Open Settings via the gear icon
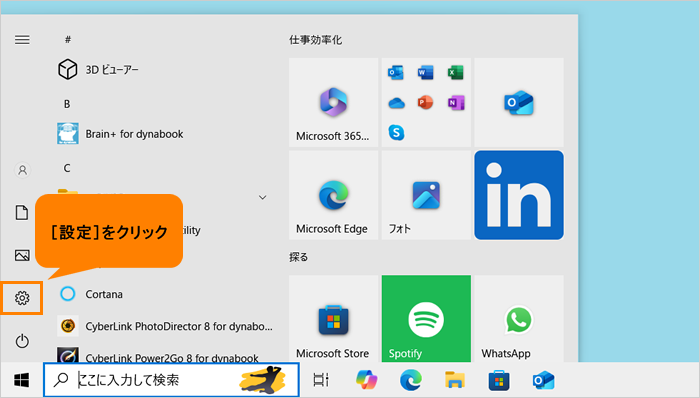This screenshot has height=398, width=700. (x=22, y=298)
